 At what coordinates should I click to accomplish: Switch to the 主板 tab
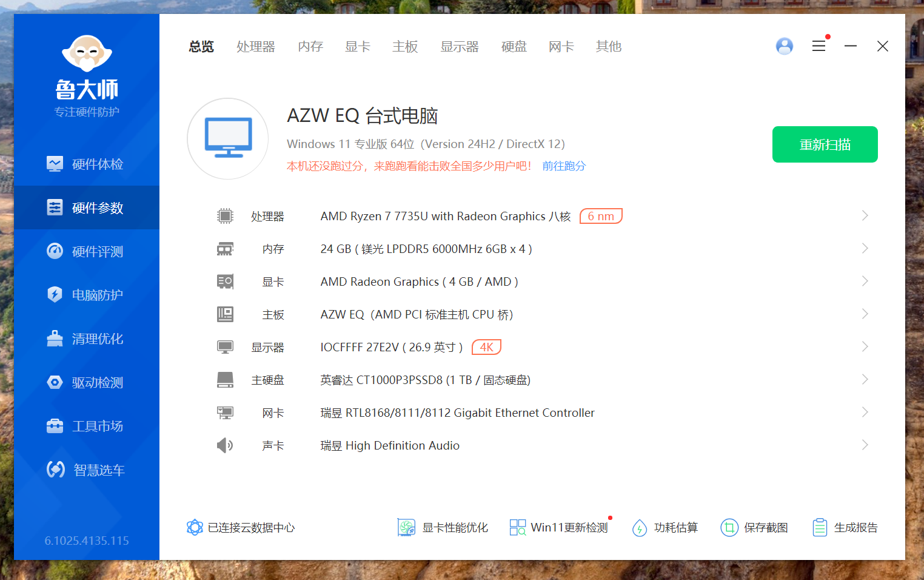(x=405, y=47)
